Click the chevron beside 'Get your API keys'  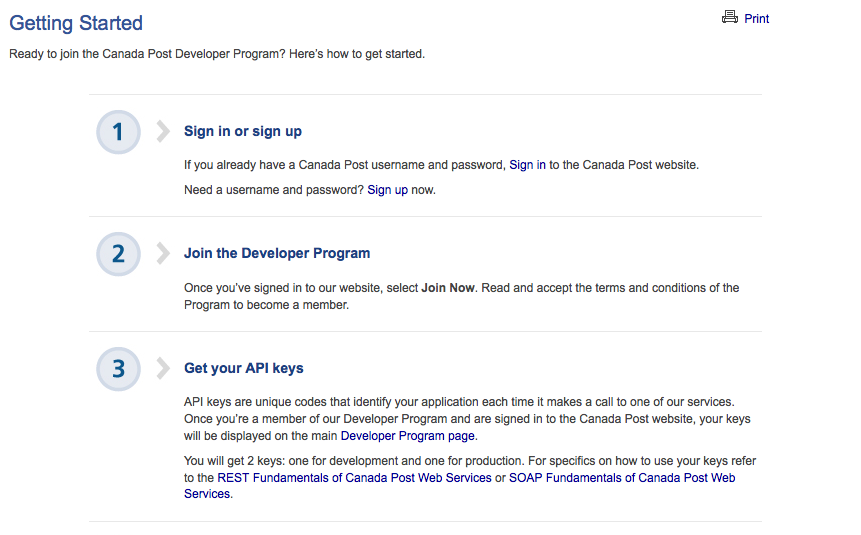163,368
